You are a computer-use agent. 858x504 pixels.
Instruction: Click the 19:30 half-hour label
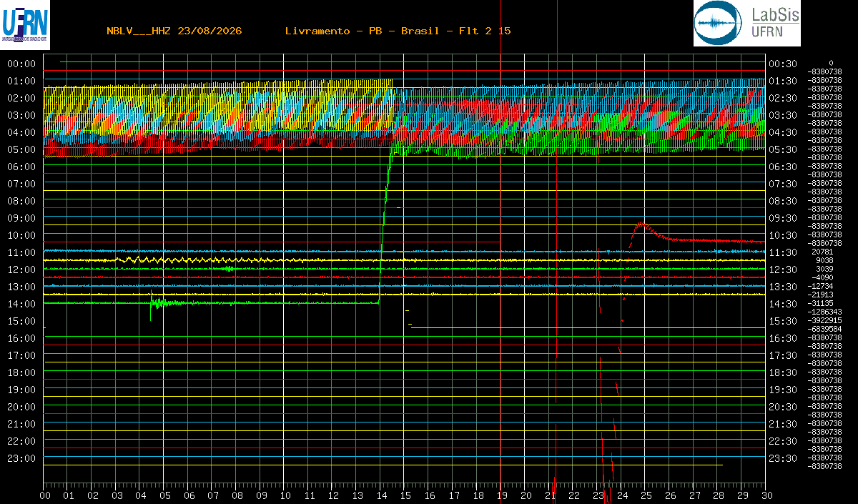tap(782, 390)
